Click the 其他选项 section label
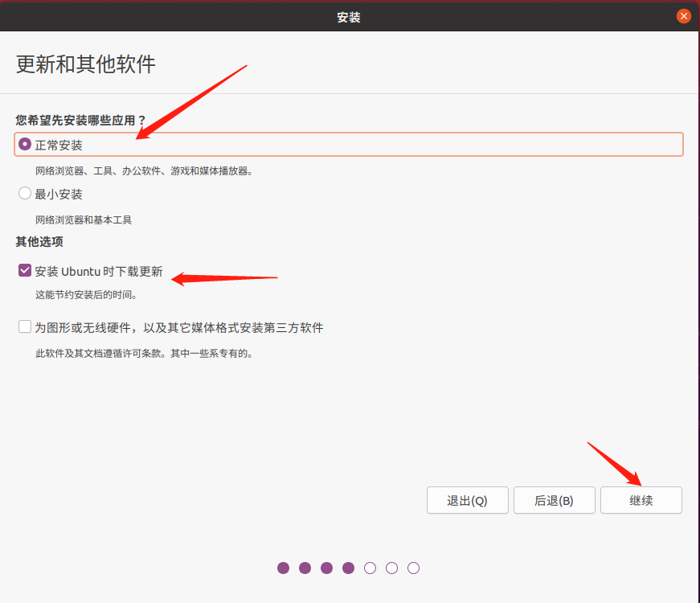Viewport: 700px width, 603px height. [x=39, y=242]
